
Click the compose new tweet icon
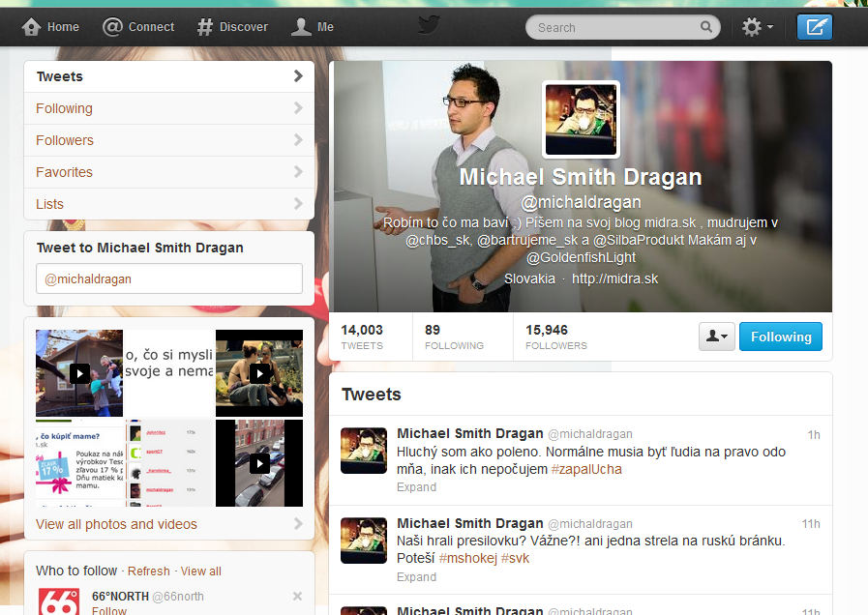pos(815,26)
